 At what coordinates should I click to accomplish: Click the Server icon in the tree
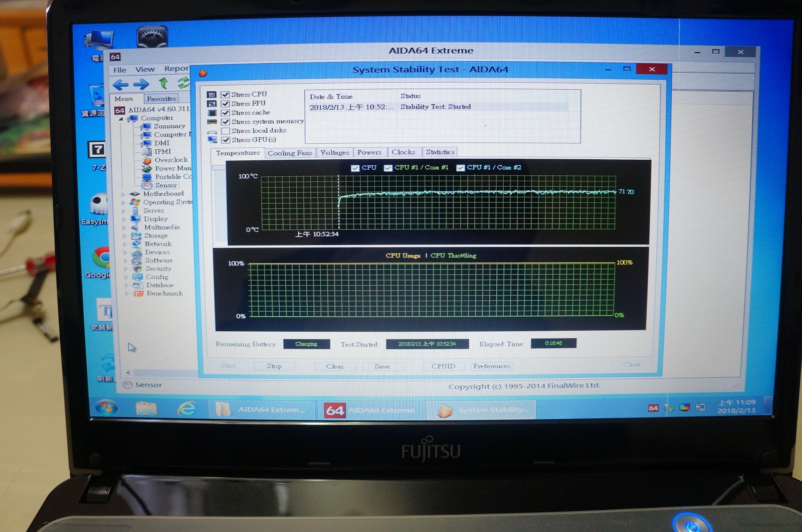135,210
